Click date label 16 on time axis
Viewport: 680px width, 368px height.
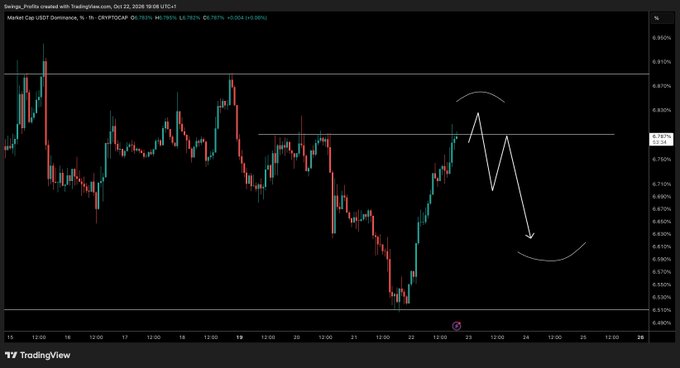pyautogui.click(x=68, y=337)
